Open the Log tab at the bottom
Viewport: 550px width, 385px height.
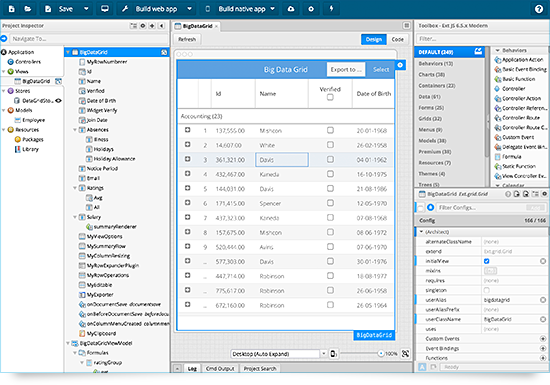coord(192,369)
